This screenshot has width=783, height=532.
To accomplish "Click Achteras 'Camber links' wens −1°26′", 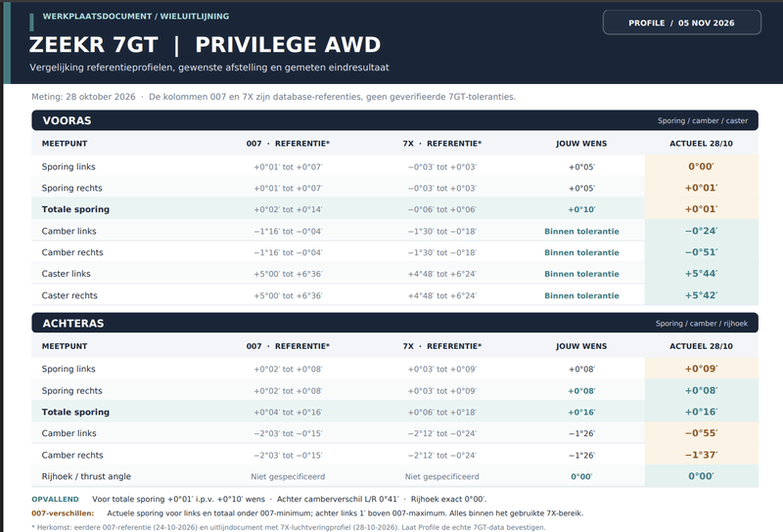I will tap(581, 433).
